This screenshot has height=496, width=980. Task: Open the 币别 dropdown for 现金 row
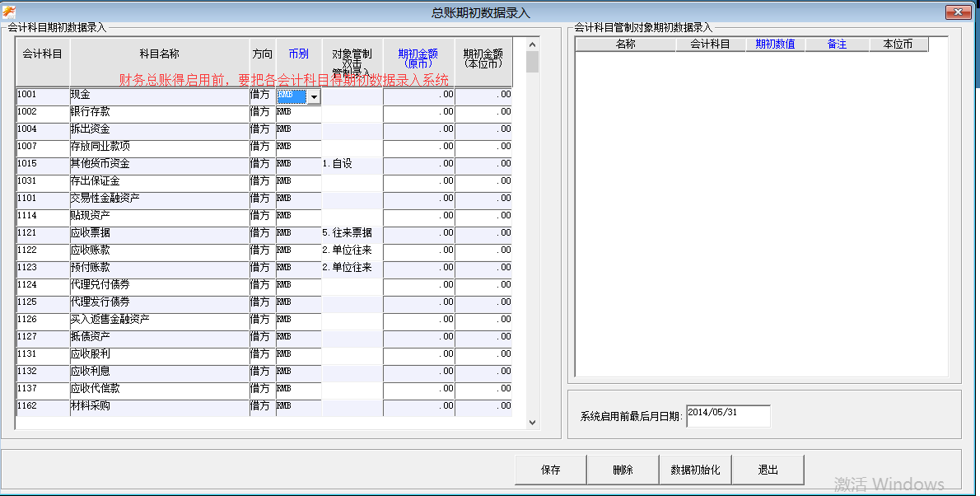point(313,97)
